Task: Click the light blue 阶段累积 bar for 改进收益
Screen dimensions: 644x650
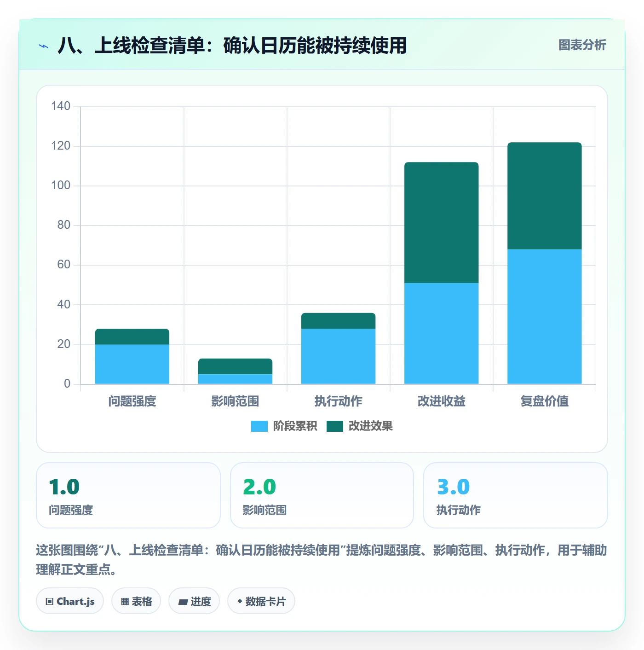Action: (442, 333)
